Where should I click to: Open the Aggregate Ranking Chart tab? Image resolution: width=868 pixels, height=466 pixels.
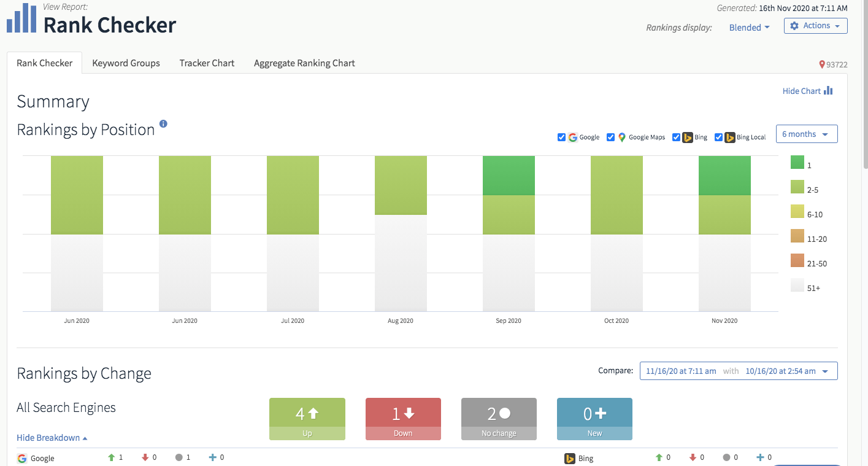[304, 63]
